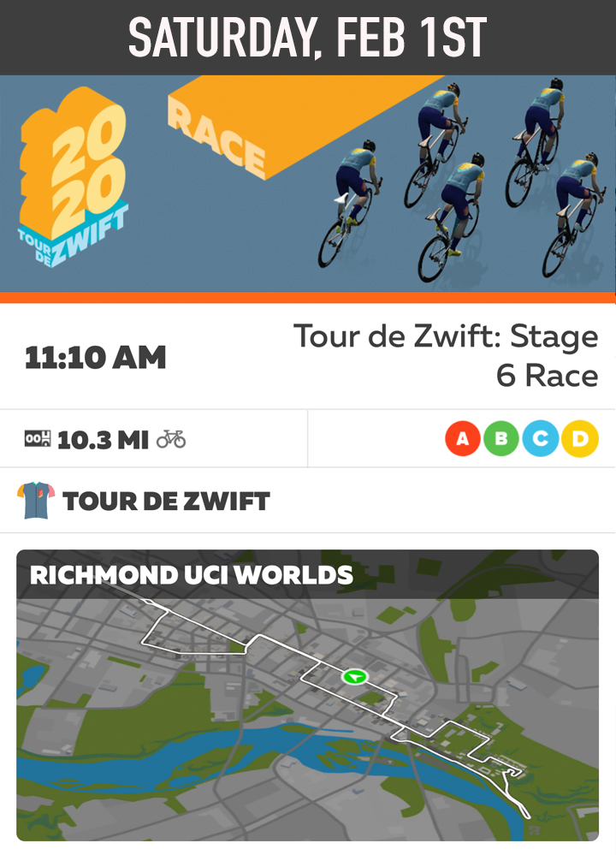
Task: Click the green start marker on map
Action: tap(354, 676)
